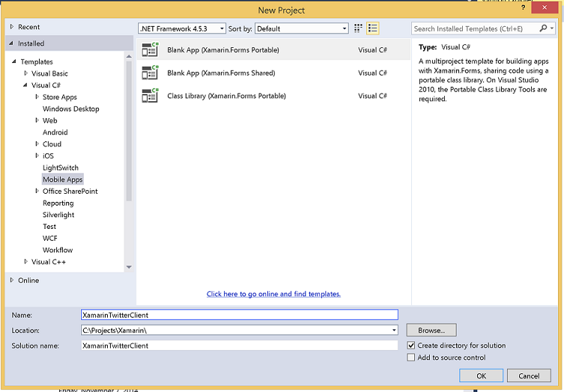
Task: Select Mobile Apps template category
Action: [x=63, y=180]
